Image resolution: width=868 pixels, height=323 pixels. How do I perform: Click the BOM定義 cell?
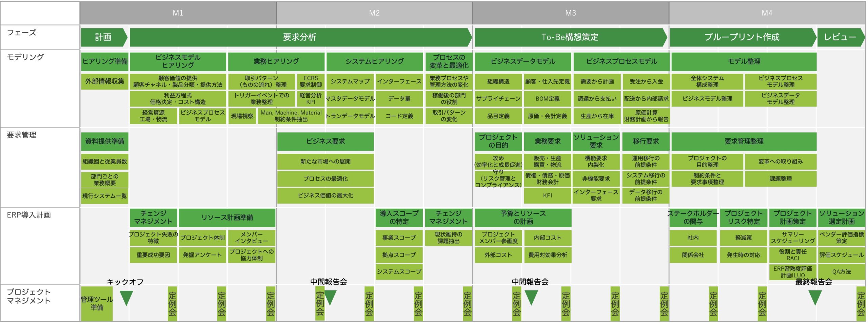point(548,99)
